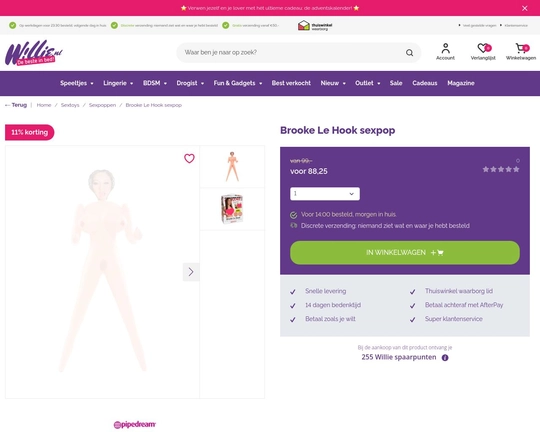Expand the Fun & Gadgets menu
The height and width of the screenshot is (432, 540).
(238, 83)
